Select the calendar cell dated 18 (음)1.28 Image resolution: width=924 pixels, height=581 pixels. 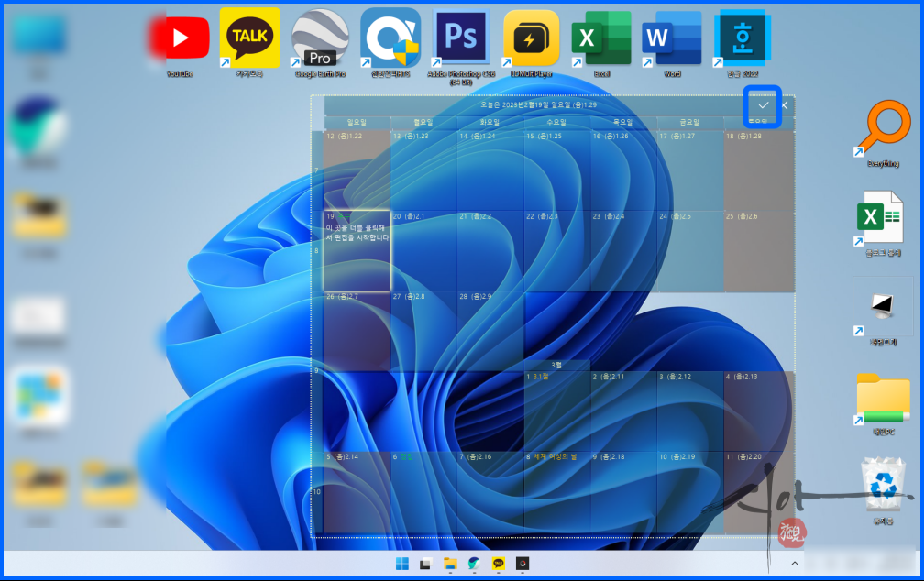[759, 170]
